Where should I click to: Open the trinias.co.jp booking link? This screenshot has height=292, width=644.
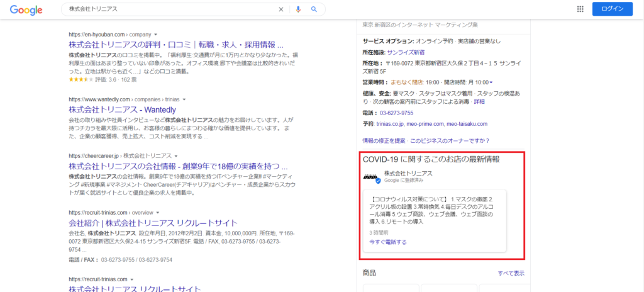(x=391, y=123)
